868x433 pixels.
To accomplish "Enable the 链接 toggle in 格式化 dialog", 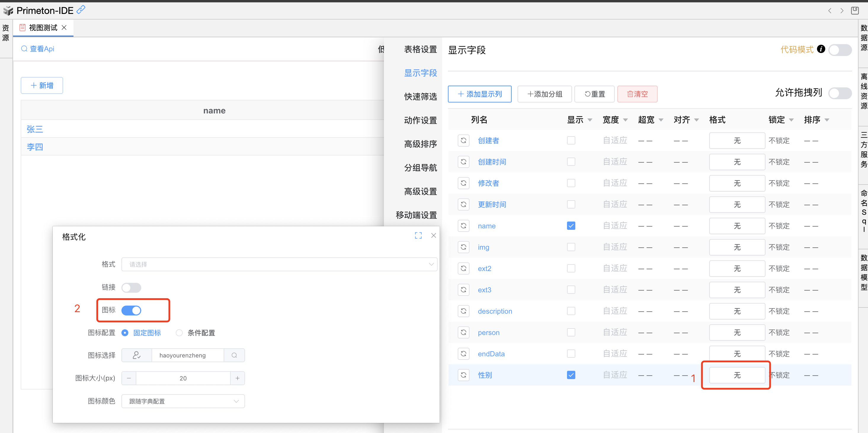I will point(131,287).
